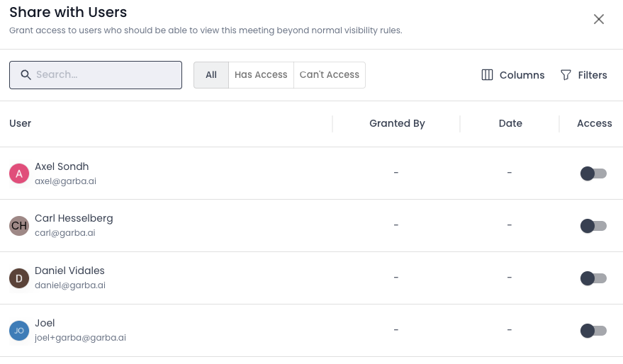Click Axel Sondh's avatar icon
This screenshot has width=623, height=364.
[19, 174]
